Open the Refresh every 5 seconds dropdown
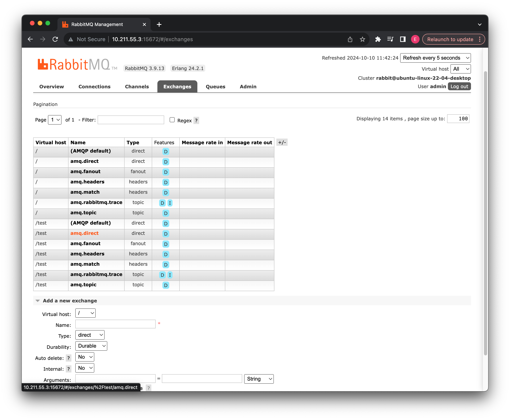510x420 pixels. (x=435, y=58)
